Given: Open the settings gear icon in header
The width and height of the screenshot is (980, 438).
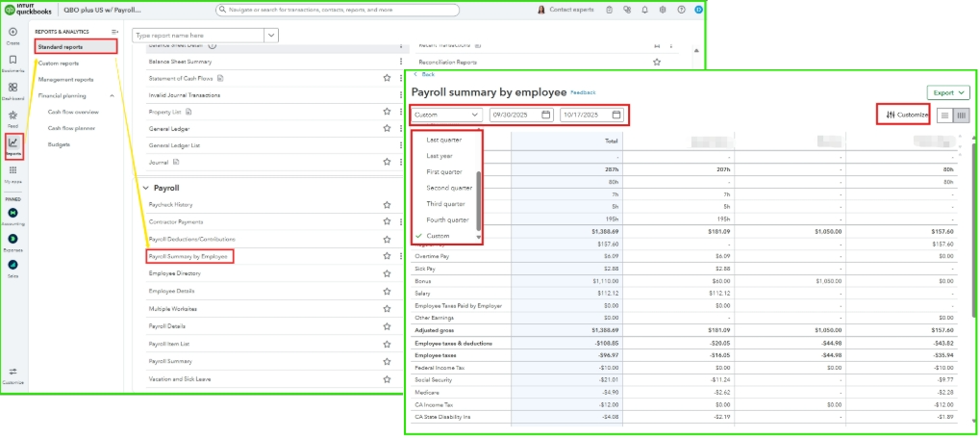Looking at the screenshot, I should point(661,10).
